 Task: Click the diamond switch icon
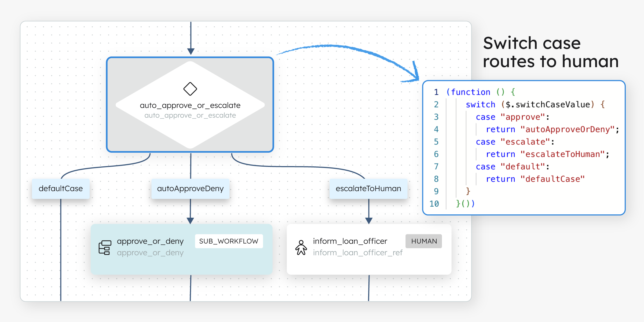(x=190, y=89)
